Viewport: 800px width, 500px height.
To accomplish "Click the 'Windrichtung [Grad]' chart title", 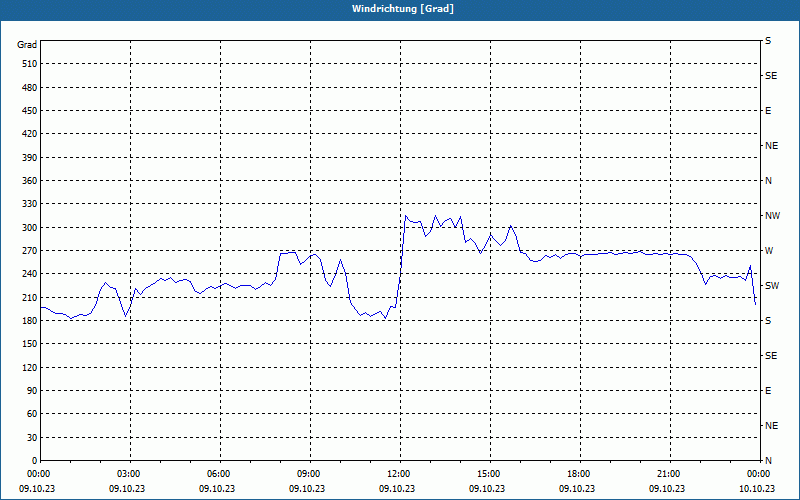I will point(403,9).
